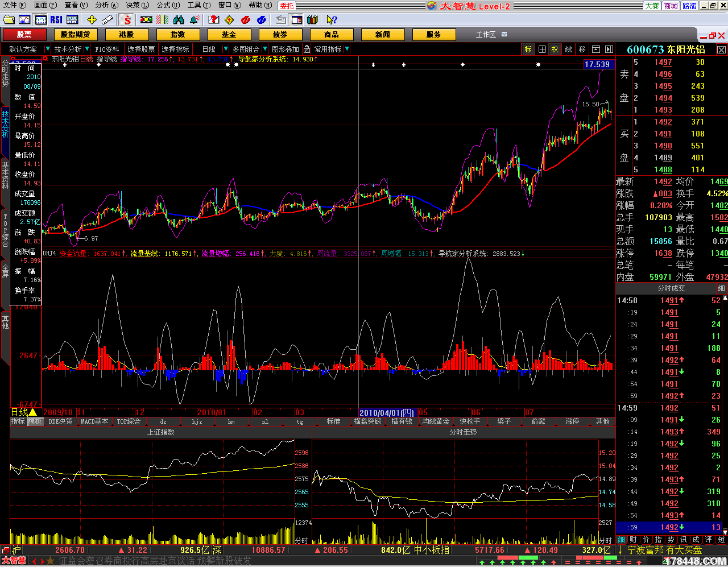Click the lock icon beside 图形叠加
The height and width of the screenshot is (567, 728).
coord(307,49)
